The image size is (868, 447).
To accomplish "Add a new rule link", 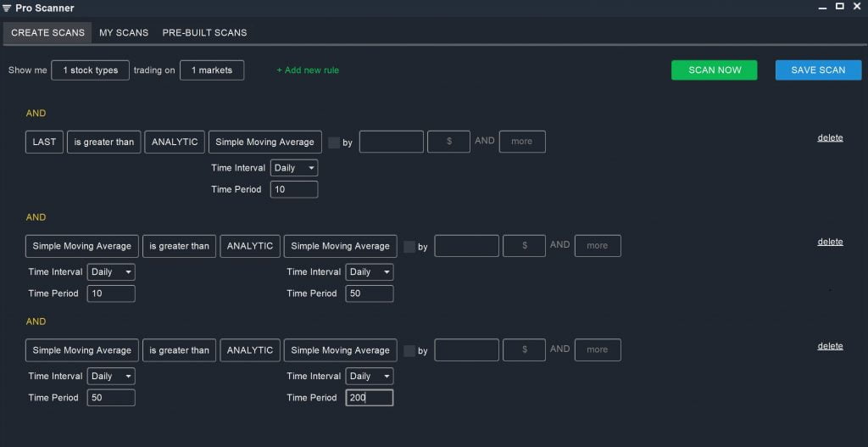I will pos(308,70).
